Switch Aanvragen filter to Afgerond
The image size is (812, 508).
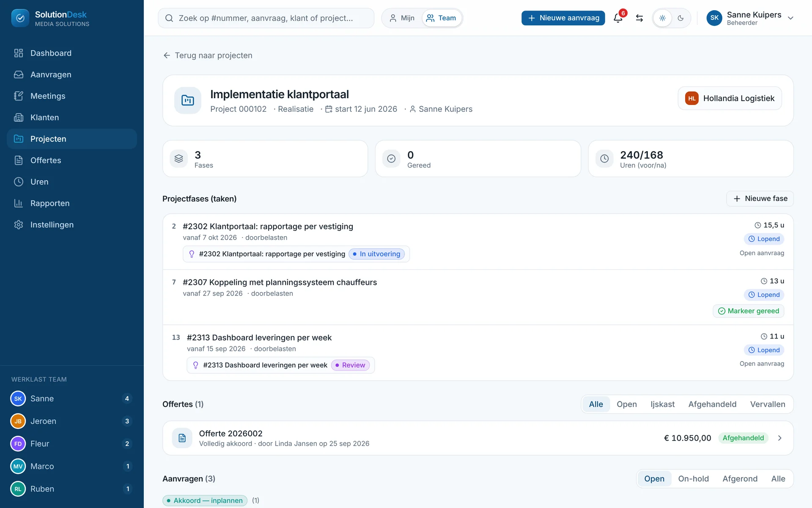pos(740,479)
